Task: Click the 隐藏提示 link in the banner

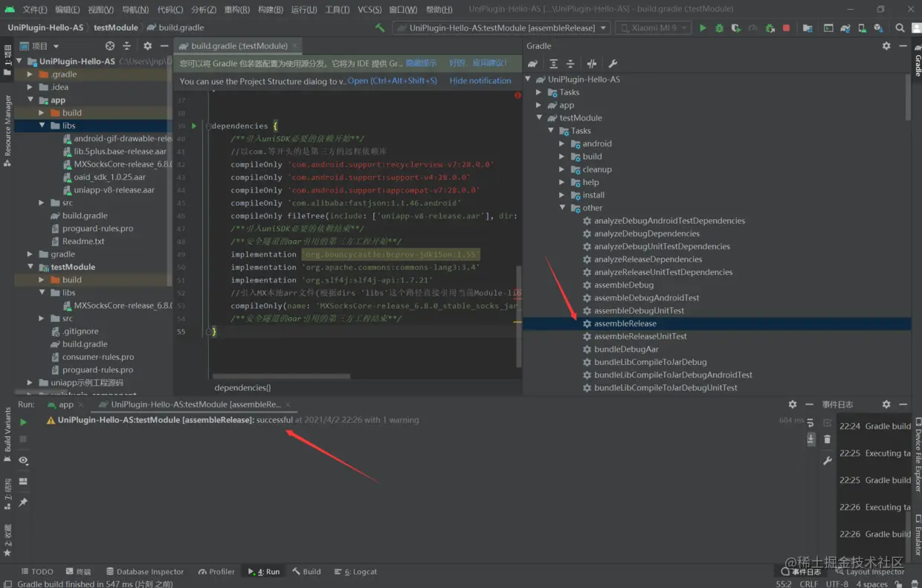Action: 421,64
